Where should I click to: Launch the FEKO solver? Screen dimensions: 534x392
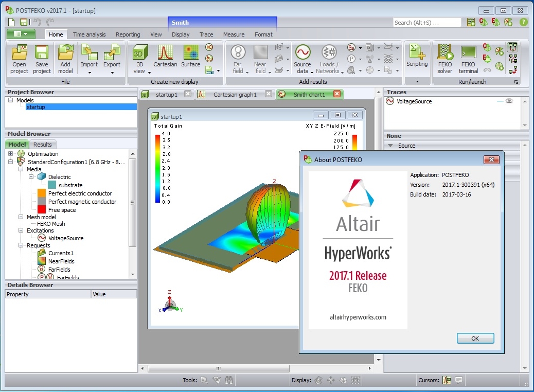click(445, 59)
